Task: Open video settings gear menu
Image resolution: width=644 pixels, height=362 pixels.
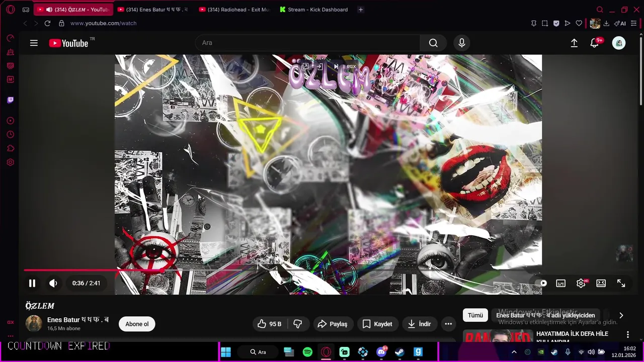Action: point(581,283)
